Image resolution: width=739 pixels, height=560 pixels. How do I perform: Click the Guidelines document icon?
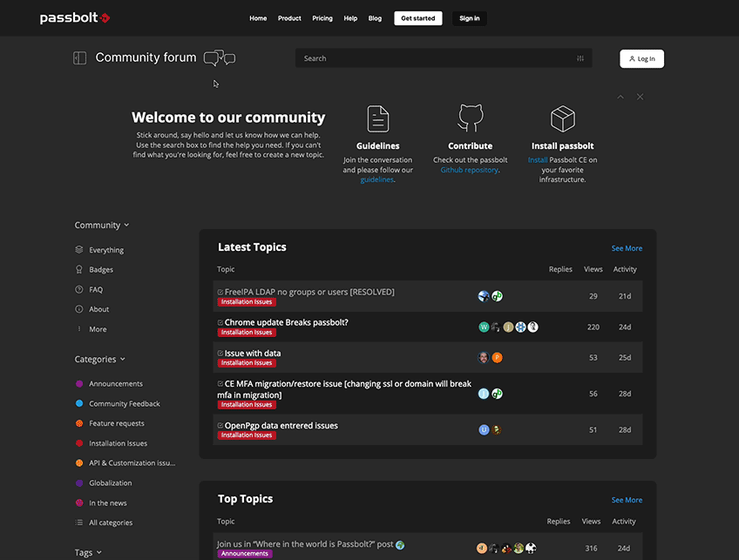point(378,118)
